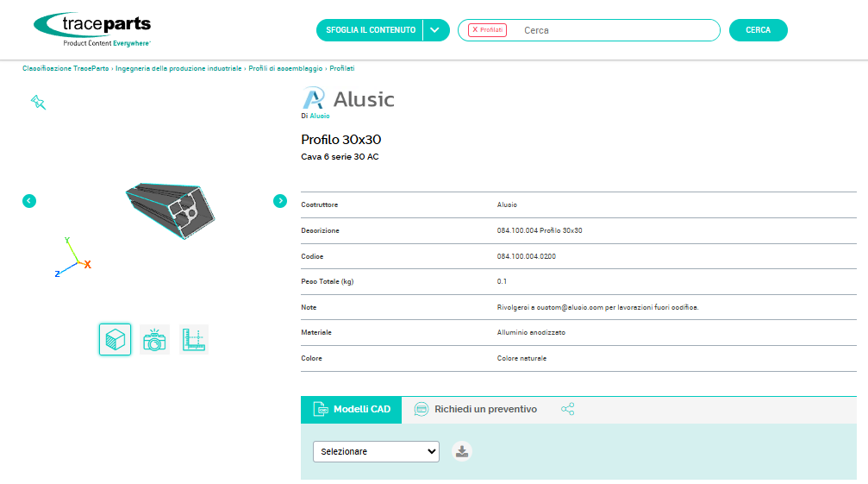Open Classificazione TraceParts breadcrumb link

click(x=66, y=69)
